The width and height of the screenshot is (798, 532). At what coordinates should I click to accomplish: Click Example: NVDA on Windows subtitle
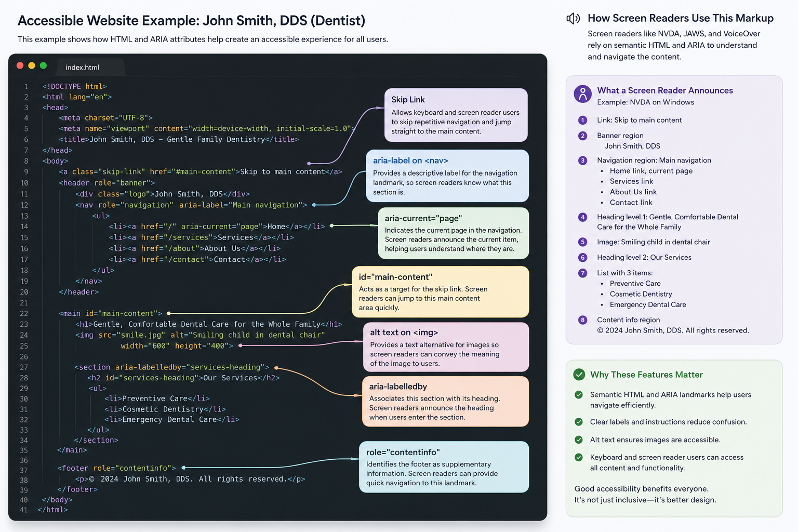[646, 102]
